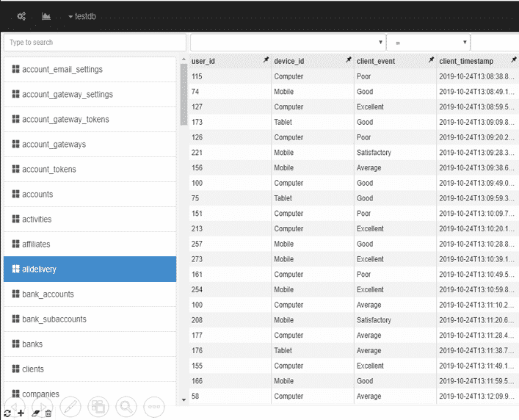
Task: Open the activities table
Action: click(x=90, y=220)
